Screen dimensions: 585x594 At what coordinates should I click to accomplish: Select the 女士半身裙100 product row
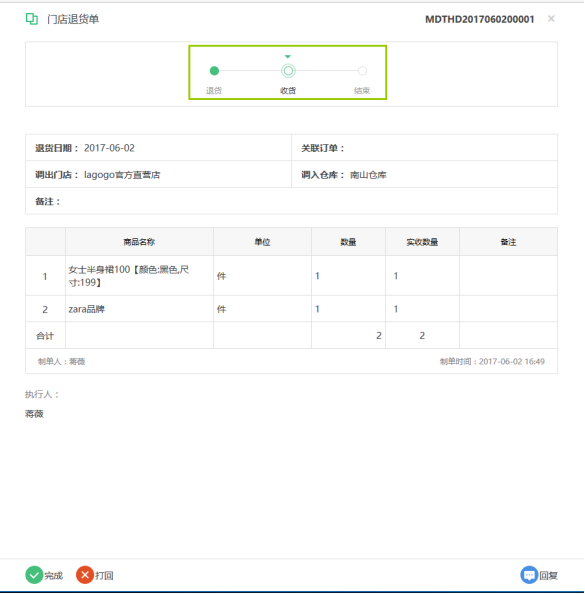(x=291, y=276)
